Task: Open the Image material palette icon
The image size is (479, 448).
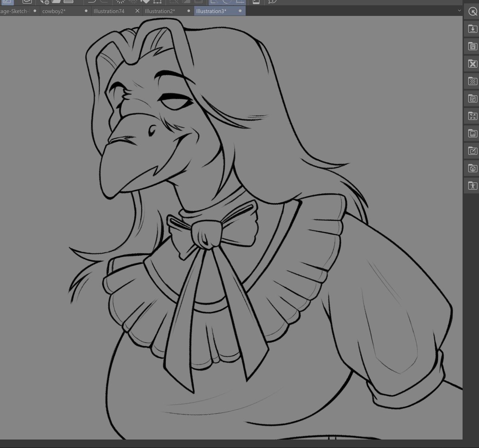Action: coord(473,133)
